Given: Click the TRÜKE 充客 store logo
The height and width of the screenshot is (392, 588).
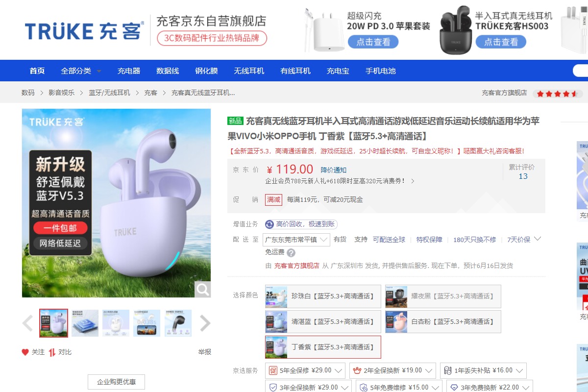Looking at the screenshot, I should 84,30.
